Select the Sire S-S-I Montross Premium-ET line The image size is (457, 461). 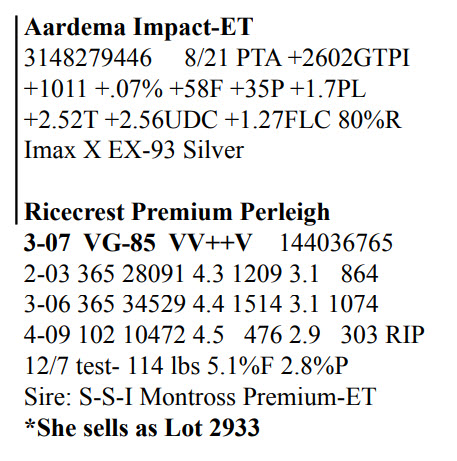point(200,397)
